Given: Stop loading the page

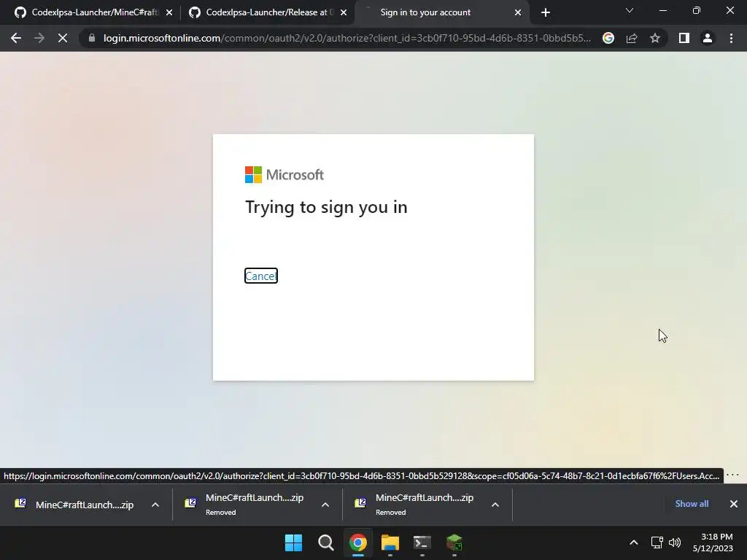Looking at the screenshot, I should [63, 38].
